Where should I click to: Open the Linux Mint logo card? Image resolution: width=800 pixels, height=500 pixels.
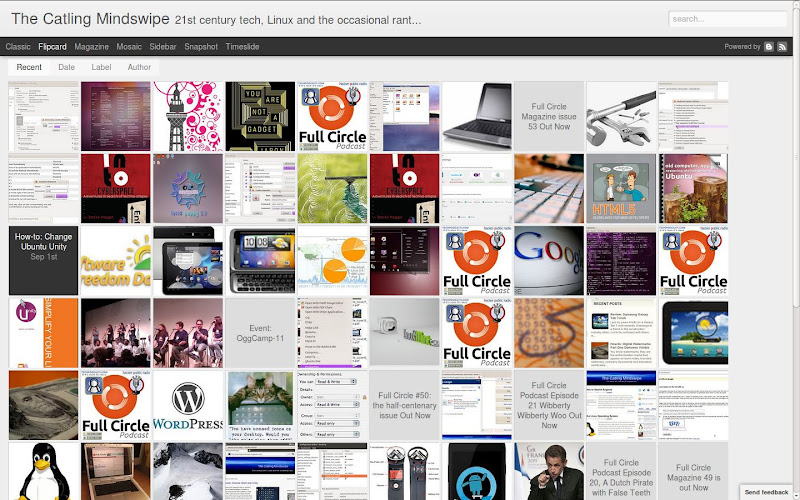coord(405,333)
